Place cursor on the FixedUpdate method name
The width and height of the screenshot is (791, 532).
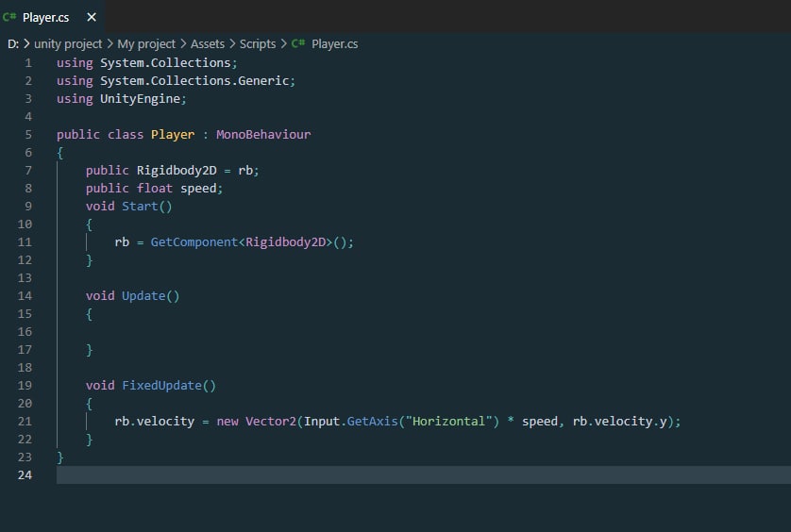(x=161, y=386)
